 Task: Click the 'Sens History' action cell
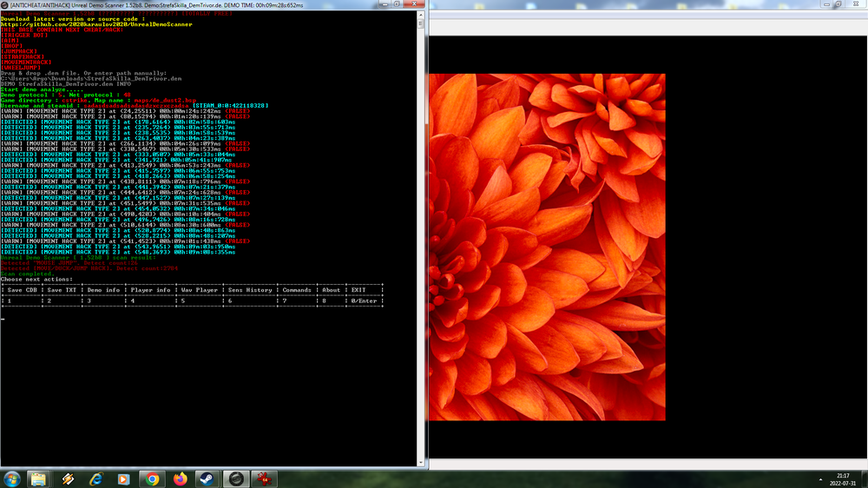coord(250,290)
